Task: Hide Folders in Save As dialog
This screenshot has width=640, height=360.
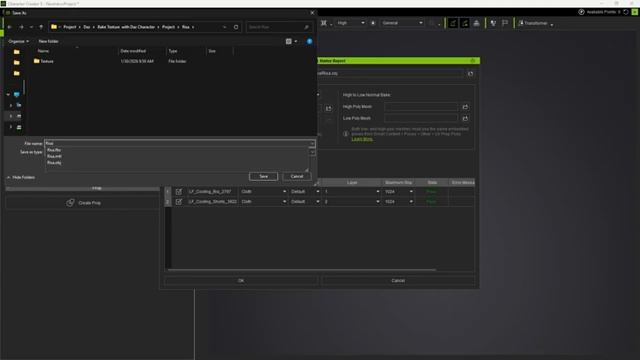Action: click(21, 178)
